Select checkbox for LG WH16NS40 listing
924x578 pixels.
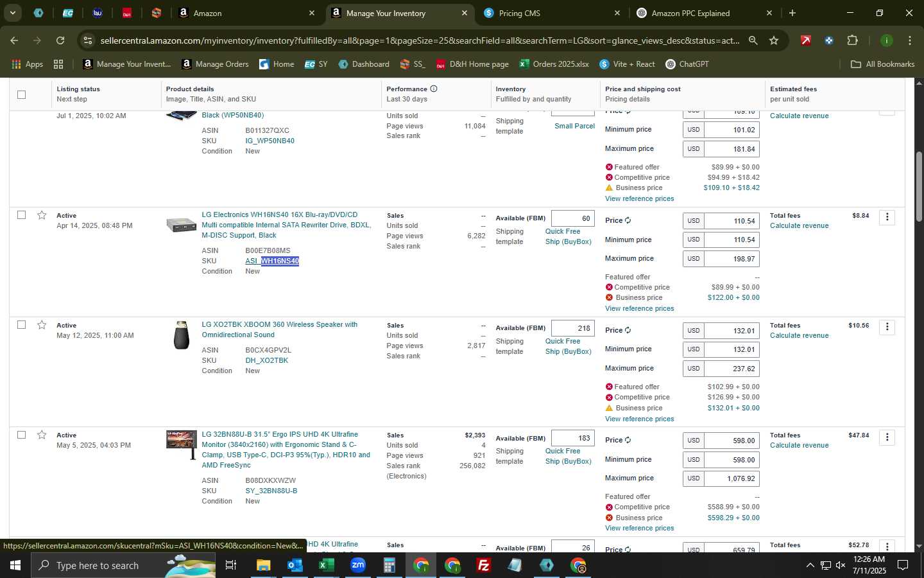coord(21,215)
